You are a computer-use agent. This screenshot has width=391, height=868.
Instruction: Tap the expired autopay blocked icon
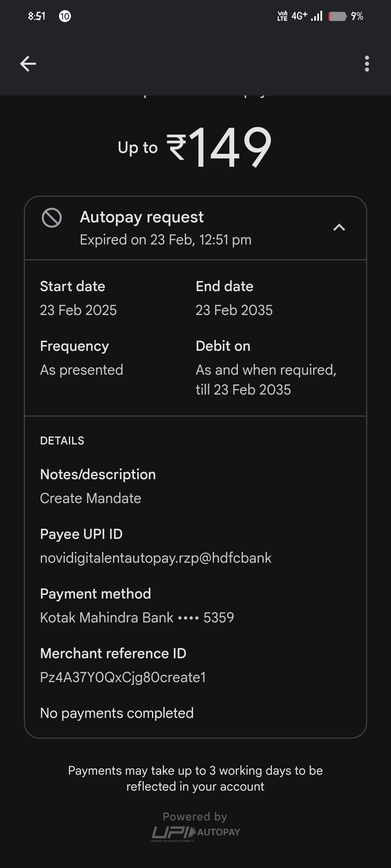52,218
